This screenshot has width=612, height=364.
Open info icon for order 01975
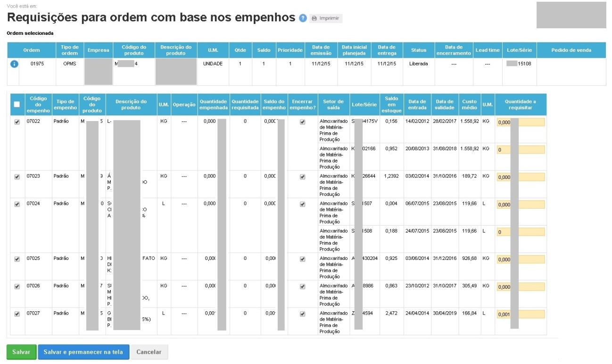tap(14, 64)
